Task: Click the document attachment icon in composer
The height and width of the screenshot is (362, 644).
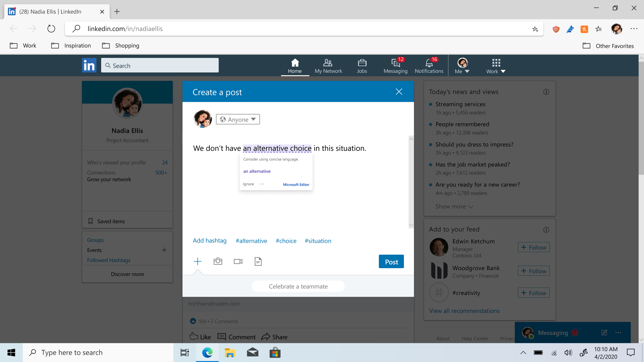Action: pyautogui.click(x=258, y=261)
